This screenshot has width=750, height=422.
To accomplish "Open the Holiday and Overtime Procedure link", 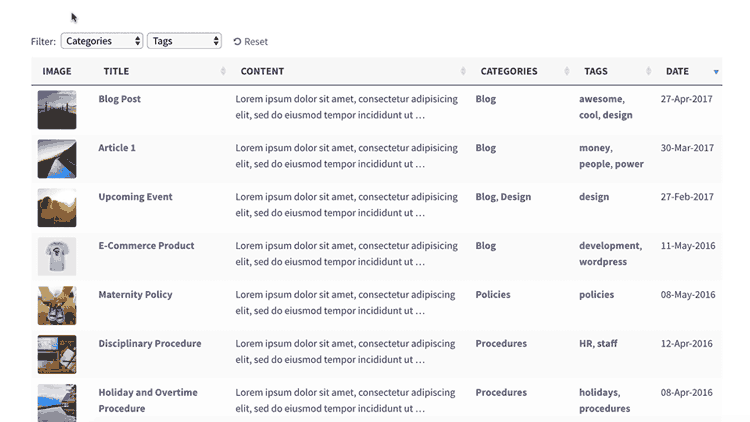I will point(148,400).
